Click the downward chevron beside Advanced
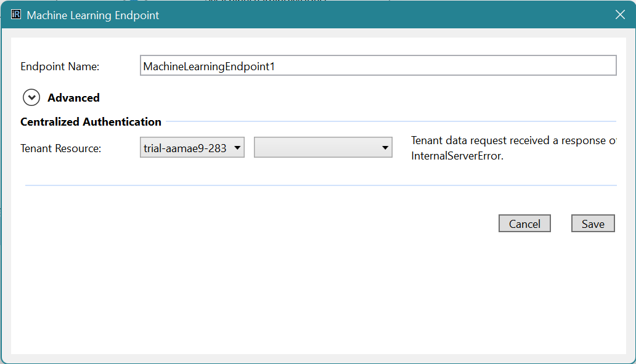Viewport: 636px width, 364px height. pos(31,97)
